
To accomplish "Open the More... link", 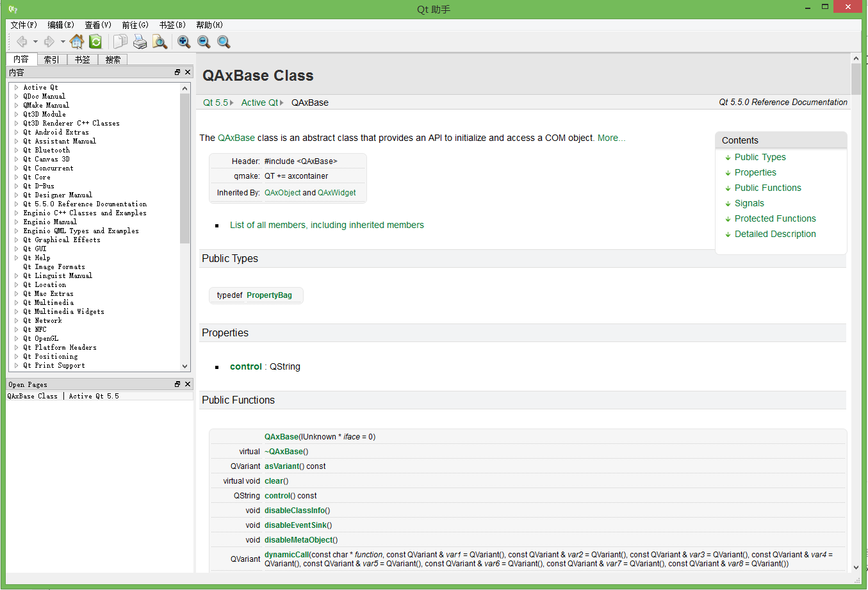I will (x=612, y=138).
